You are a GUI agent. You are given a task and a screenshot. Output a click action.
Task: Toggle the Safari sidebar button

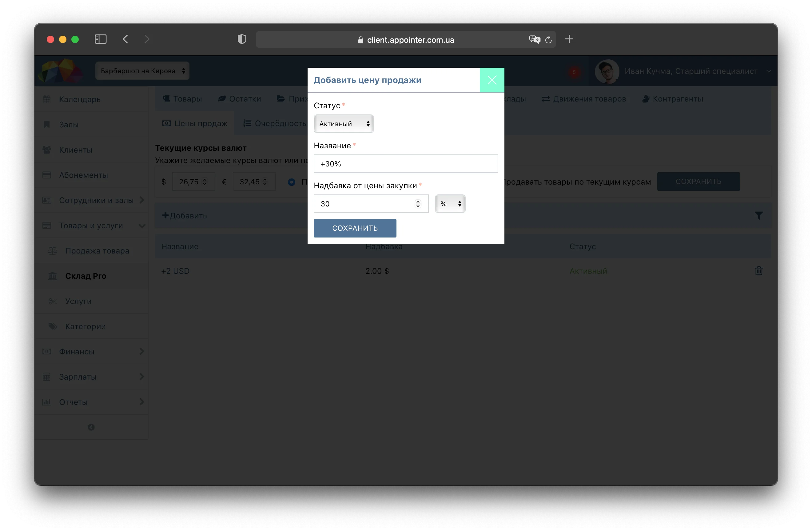[x=100, y=39]
